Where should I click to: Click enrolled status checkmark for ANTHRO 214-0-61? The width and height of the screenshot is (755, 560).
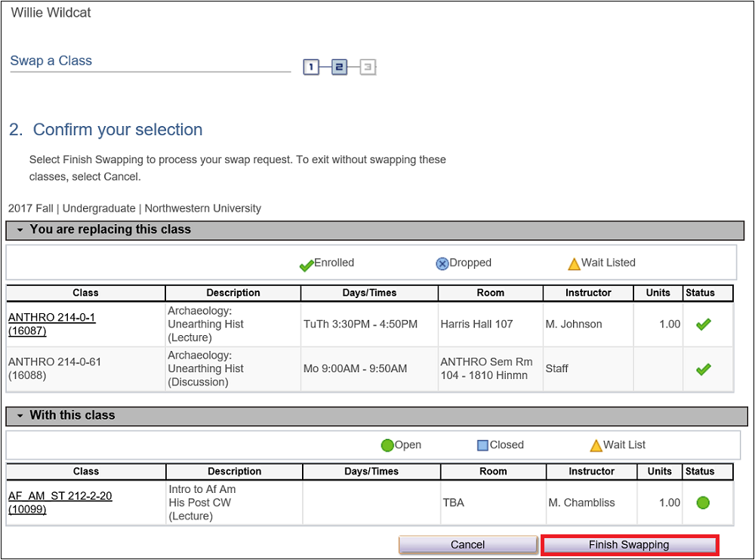pos(704,369)
